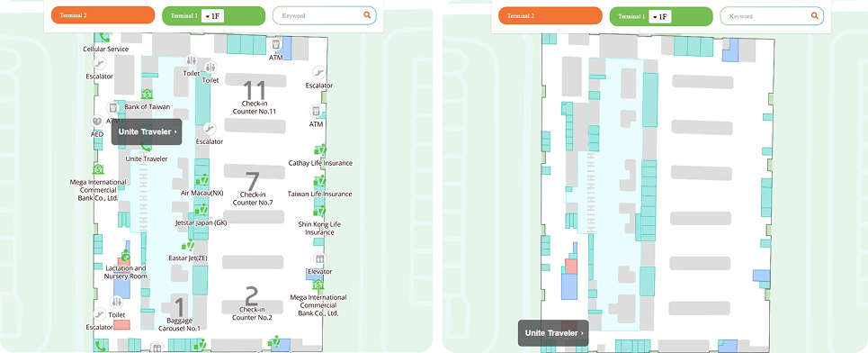Click the 'Shin Kong Life Insurance' label

tap(319, 229)
